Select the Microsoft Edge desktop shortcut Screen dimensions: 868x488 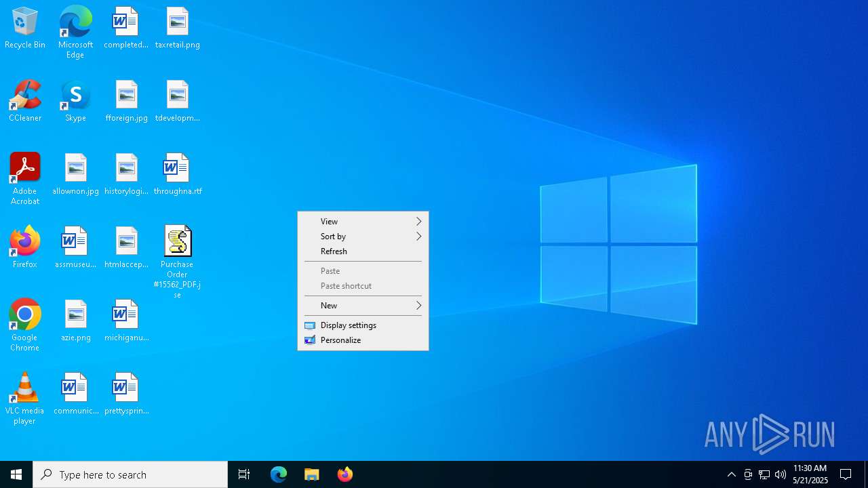click(x=75, y=32)
